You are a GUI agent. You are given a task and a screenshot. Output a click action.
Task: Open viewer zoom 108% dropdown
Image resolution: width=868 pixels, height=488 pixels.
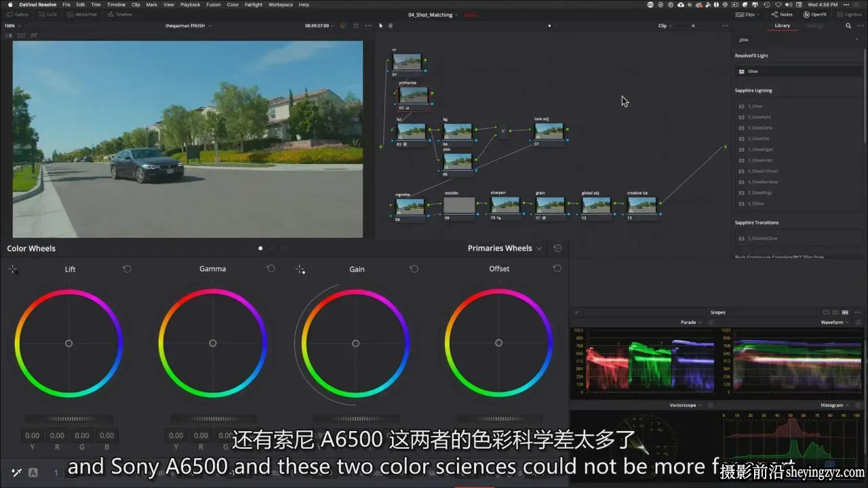pyautogui.click(x=11, y=26)
